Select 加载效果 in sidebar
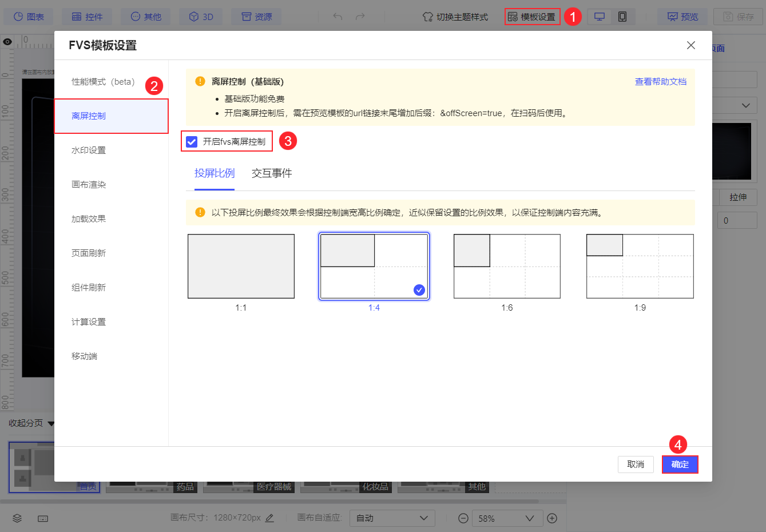 tap(111, 219)
